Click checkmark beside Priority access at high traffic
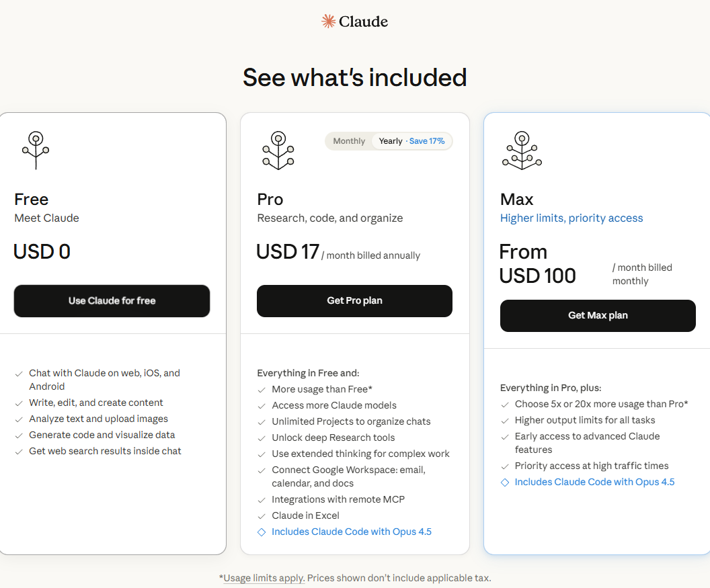 (505, 466)
